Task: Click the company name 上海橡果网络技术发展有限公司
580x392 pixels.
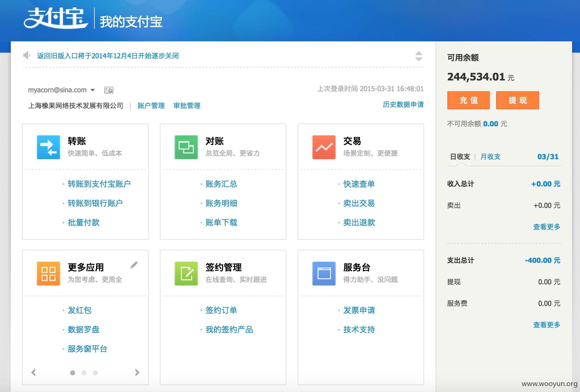Action: (76, 106)
